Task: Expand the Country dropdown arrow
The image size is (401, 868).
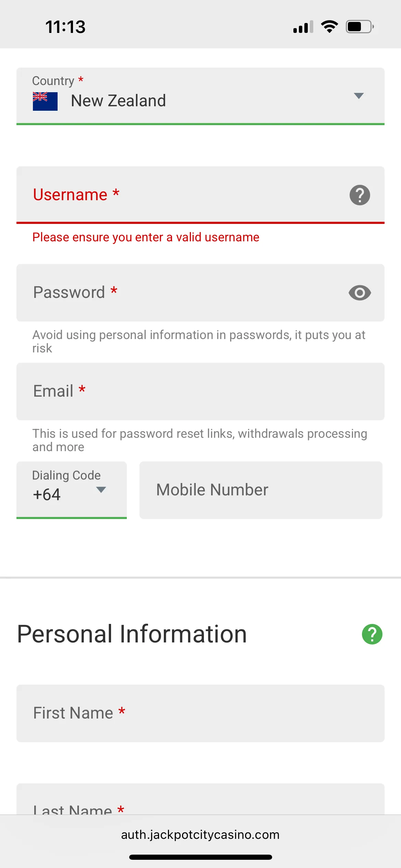Action: click(x=359, y=96)
